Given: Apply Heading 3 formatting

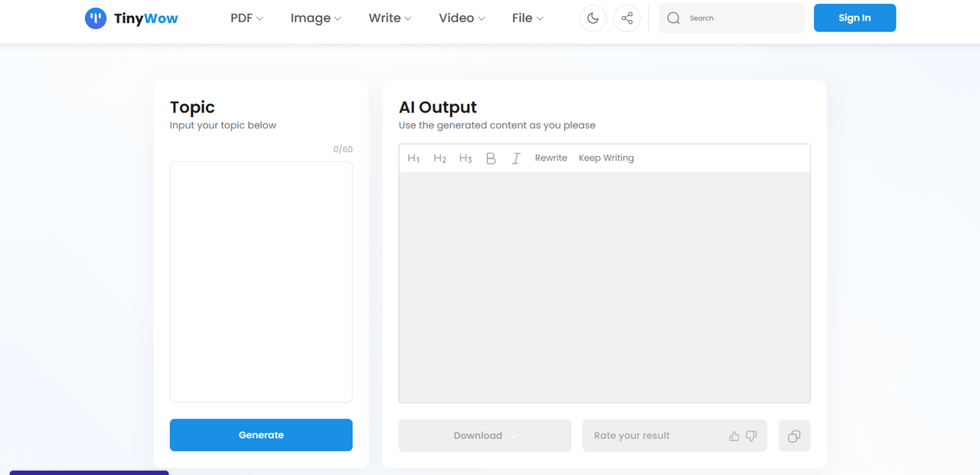Looking at the screenshot, I should 465,158.
